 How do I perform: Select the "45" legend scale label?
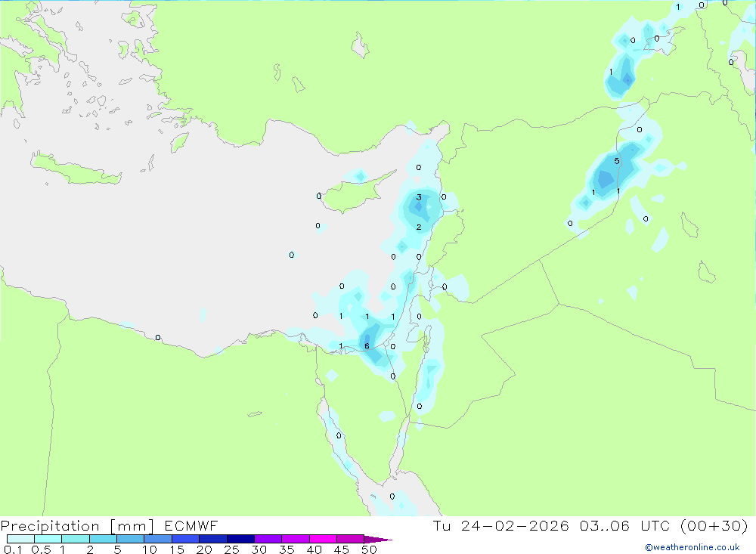click(x=342, y=549)
